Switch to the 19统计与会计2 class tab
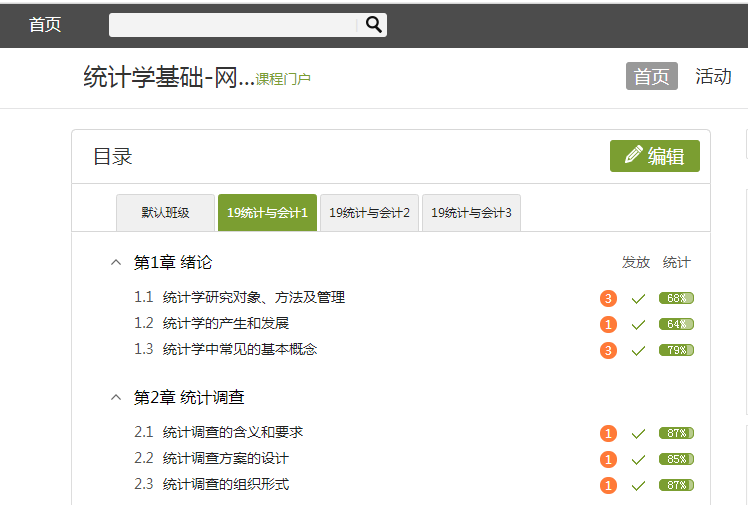 click(x=369, y=213)
